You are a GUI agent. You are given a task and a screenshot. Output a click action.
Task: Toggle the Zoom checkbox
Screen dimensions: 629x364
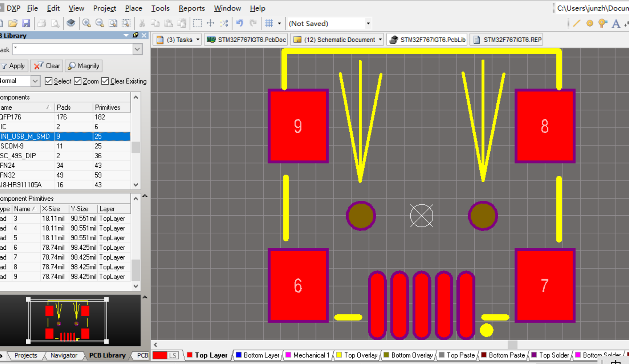78,81
